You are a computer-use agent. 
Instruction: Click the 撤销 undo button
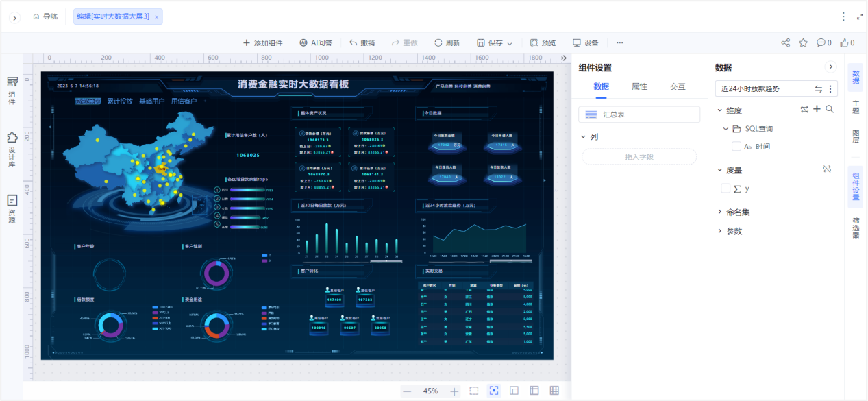tap(362, 42)
